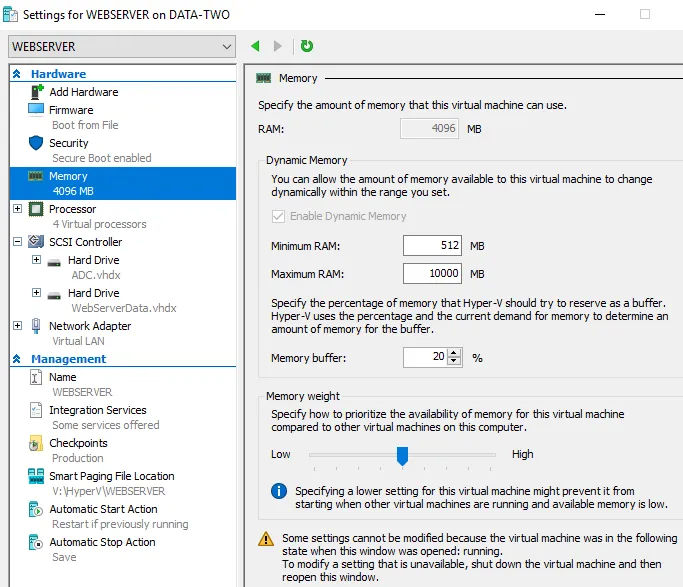Decrease Memory buffer with down arrow
Image resolution: width=683 pixels, height=587 pixels.
coord(454,361)
